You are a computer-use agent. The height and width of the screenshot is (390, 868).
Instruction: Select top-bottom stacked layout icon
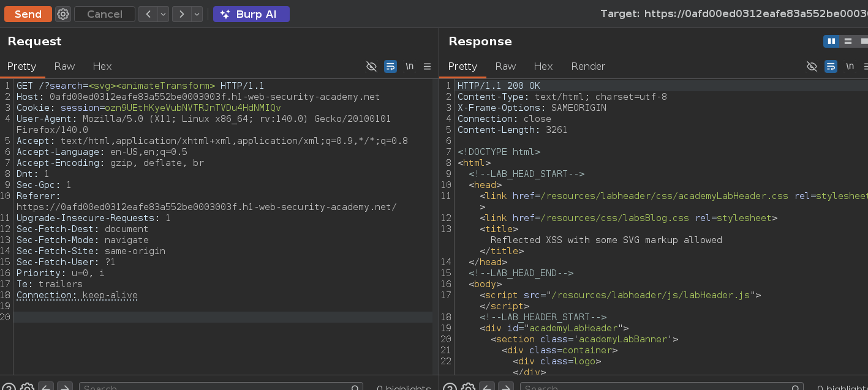coord(848,41)
